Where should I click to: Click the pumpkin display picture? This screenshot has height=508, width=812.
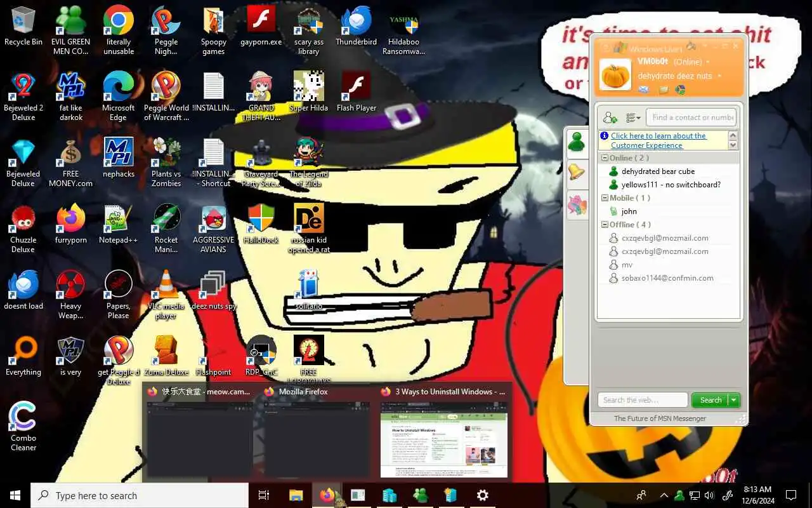[615, 74]
